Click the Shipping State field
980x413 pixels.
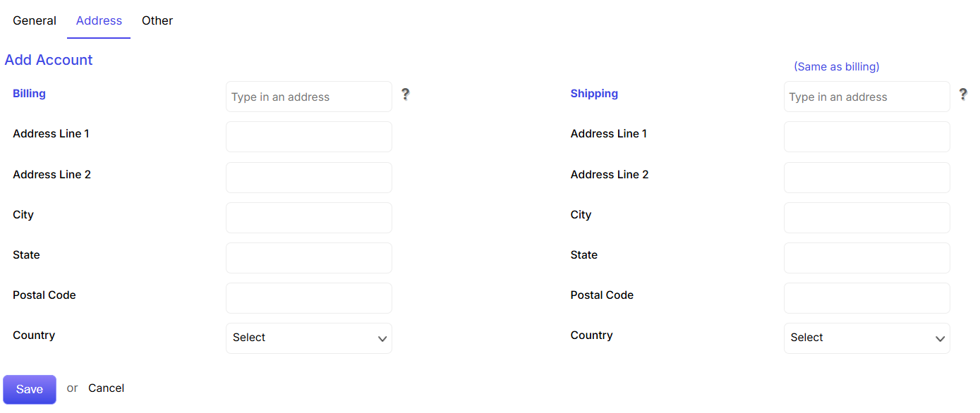tap(867, 258)
